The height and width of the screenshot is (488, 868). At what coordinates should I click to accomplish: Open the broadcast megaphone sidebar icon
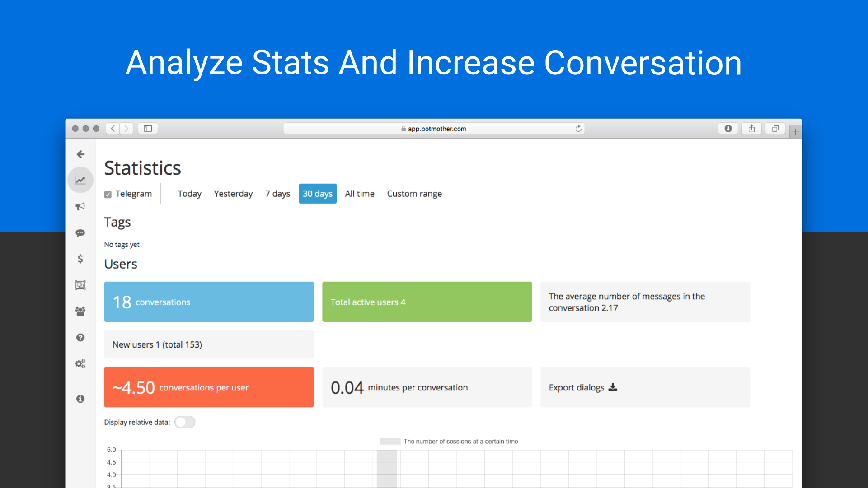[80, 206]
